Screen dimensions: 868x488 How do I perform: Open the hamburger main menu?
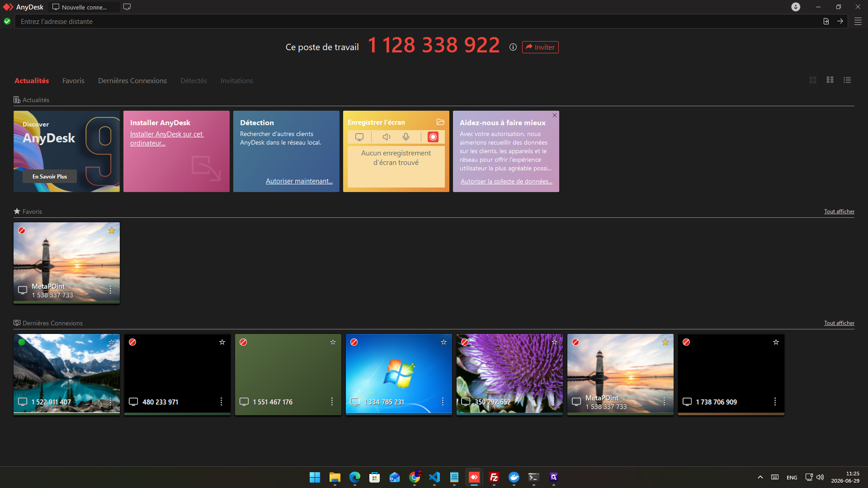(x=858, y=21)
